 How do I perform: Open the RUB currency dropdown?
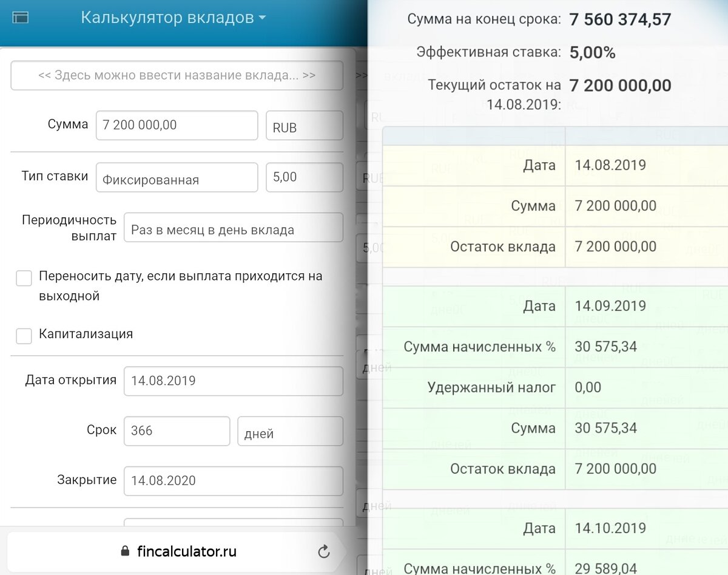(305, 125)
